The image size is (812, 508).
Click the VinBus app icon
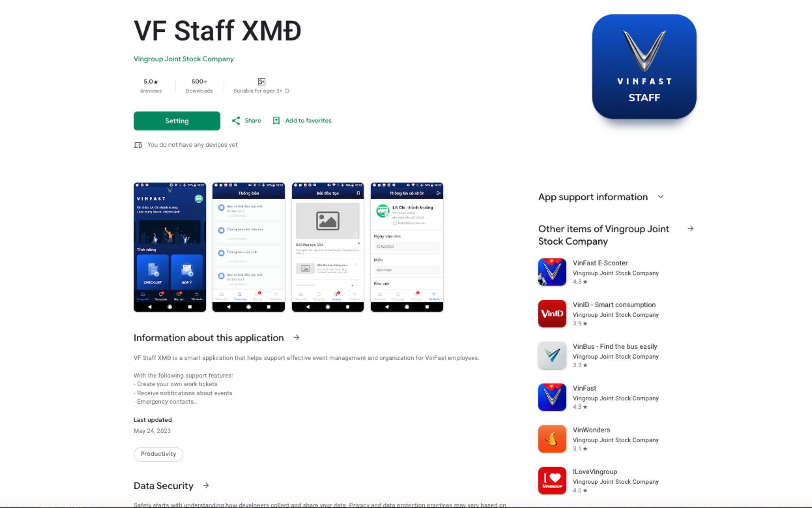tap(552, 355)
